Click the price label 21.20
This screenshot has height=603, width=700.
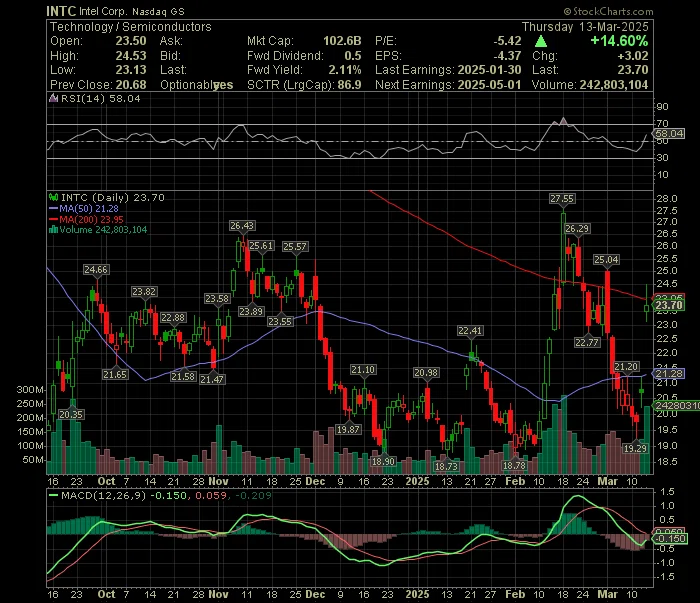626,367
